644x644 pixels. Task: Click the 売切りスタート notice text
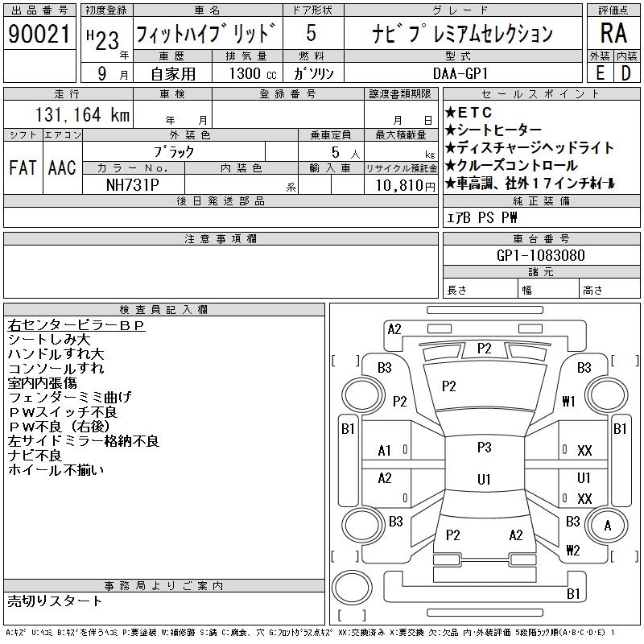click(x=56, y=601)
